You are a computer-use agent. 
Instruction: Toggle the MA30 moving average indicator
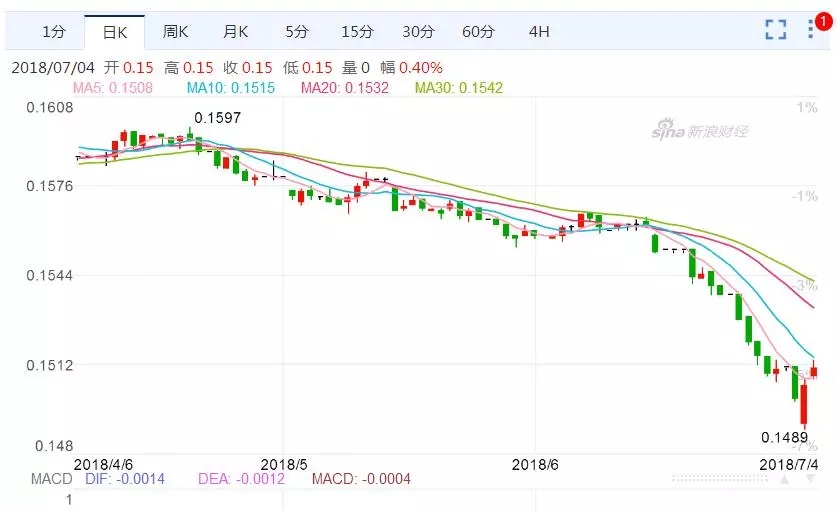pos(459,88)
